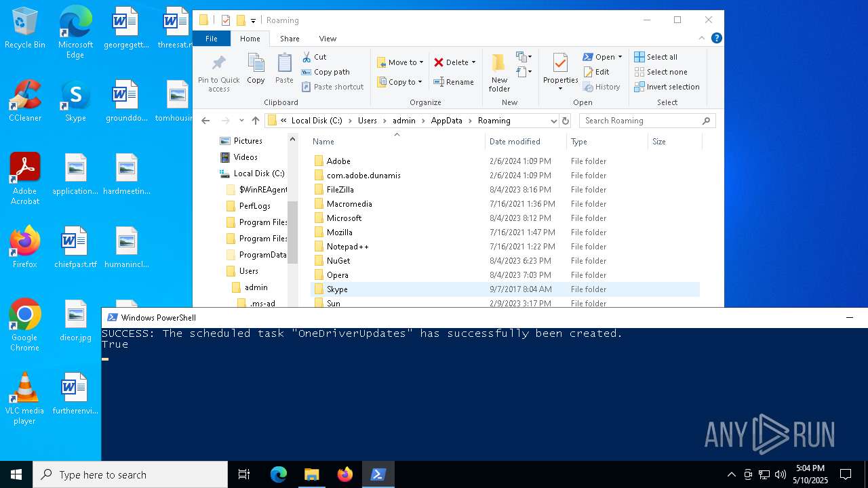Open Task View on the taskbar
868x488 pixels.
[x=244, y=474]
